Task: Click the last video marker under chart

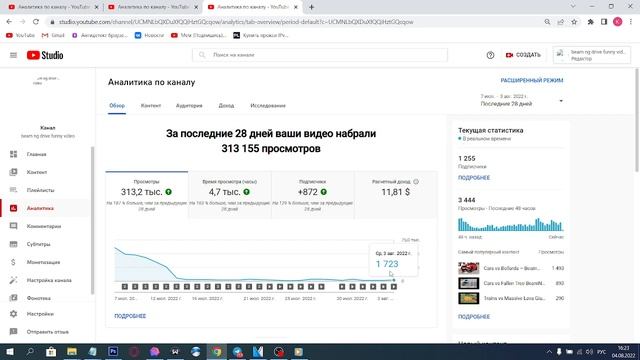Action: (x=394, y=287)
